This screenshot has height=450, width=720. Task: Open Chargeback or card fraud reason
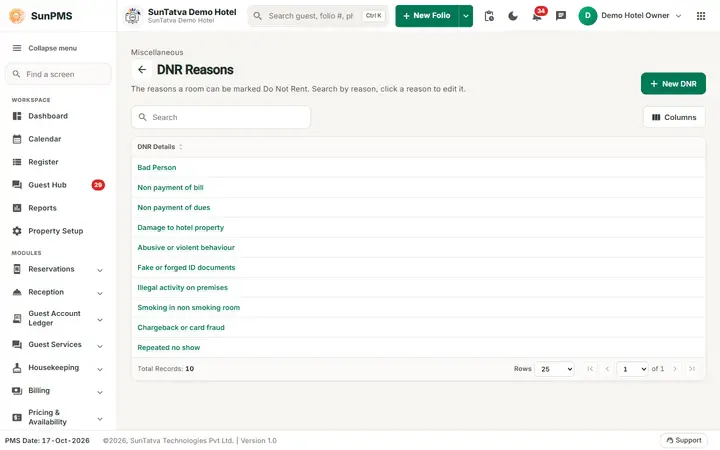pyautogui.click(x=181, y=327)
